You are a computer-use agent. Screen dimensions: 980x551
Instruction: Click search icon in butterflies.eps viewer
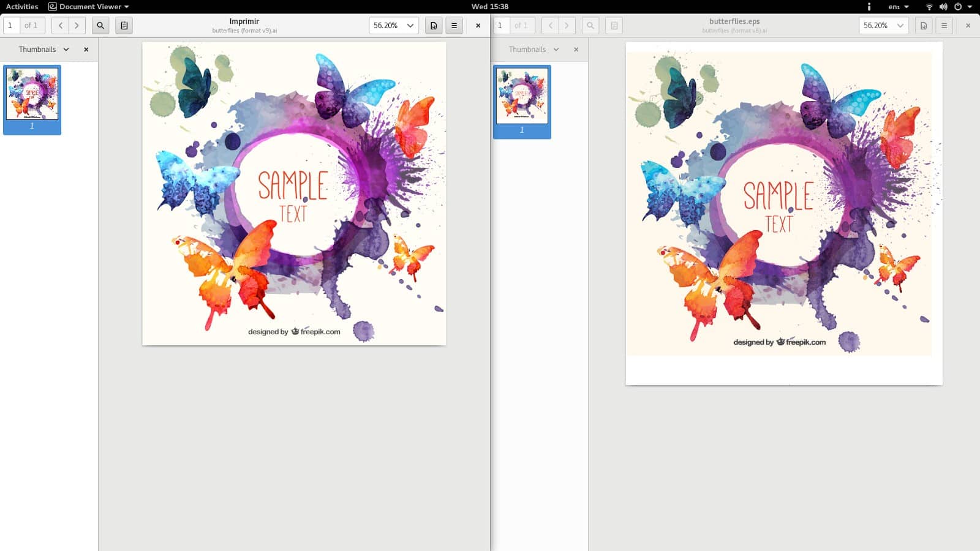pos(590,26)
